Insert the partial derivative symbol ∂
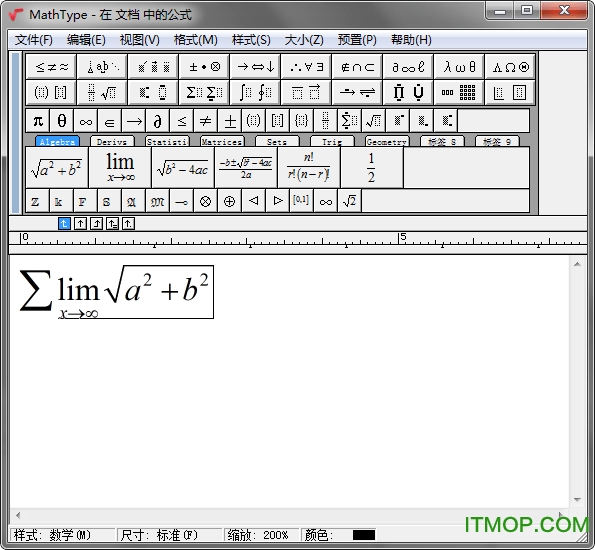 (x=157, y=121)
